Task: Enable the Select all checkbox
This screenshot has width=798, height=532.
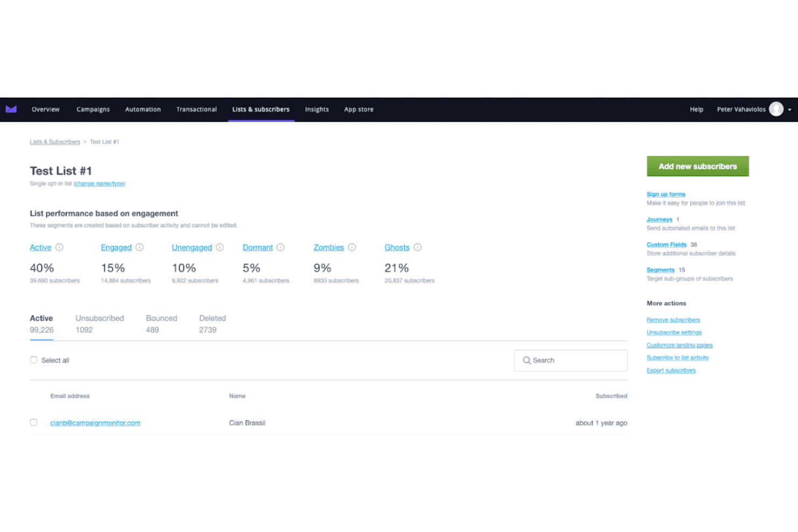Action: point(33,360)
